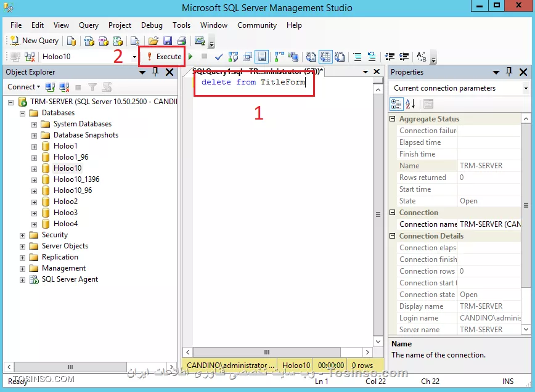Screen dimensions: 535x392
Task: Open a Database Engine Query
Action: pos(71,41)
